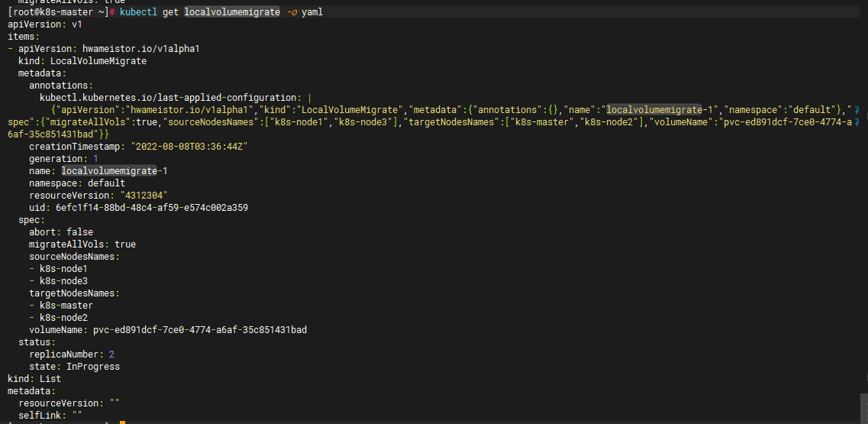Click the "name: localvolumemigrate-1" line

click(98, 170)
